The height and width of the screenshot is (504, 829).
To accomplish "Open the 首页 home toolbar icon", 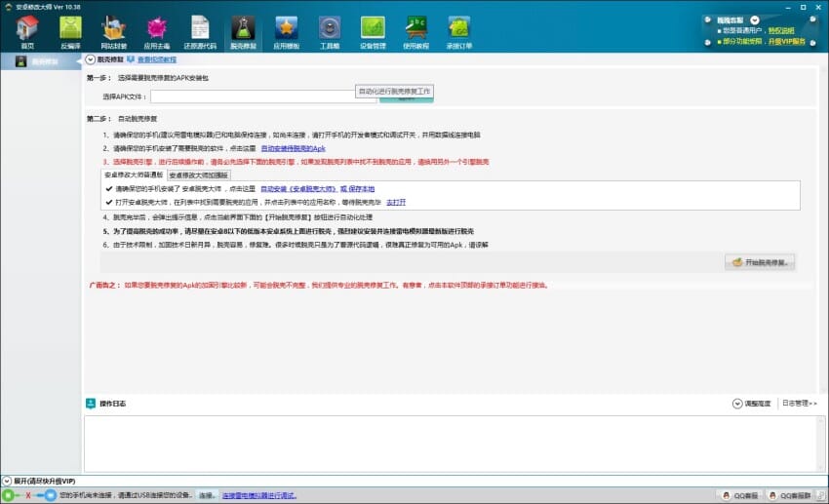I will (27, 31).
